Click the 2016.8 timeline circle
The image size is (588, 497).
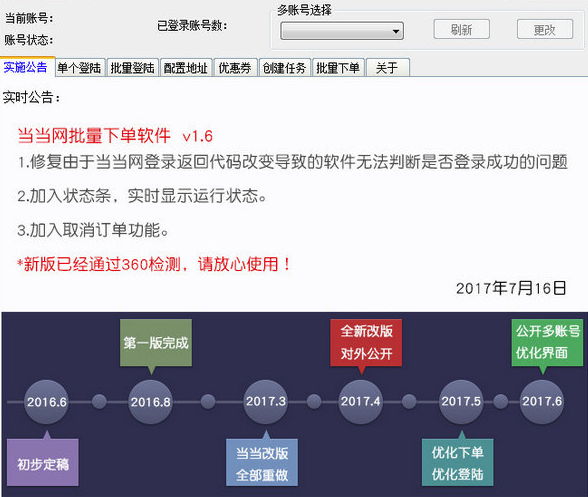pos(150,402)
